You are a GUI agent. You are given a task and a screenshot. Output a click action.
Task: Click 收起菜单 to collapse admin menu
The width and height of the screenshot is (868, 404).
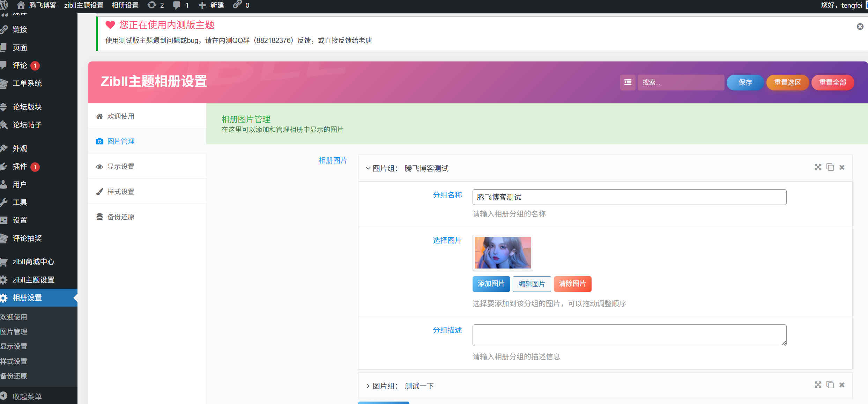pyautogui.click(x=27, y=396)
